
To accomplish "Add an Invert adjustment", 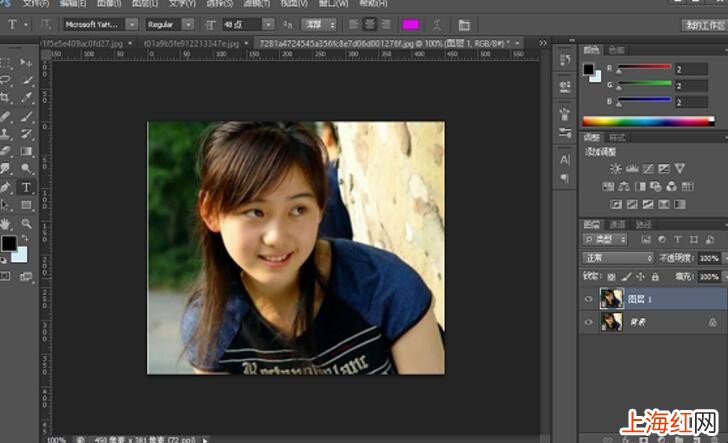I will pyautogui.click(x=616, y=204).
